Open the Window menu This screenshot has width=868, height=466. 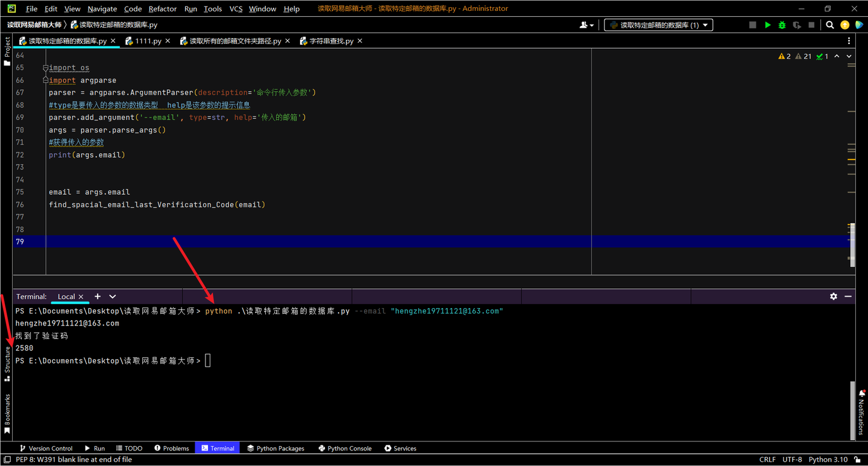[x=262, y=9]
